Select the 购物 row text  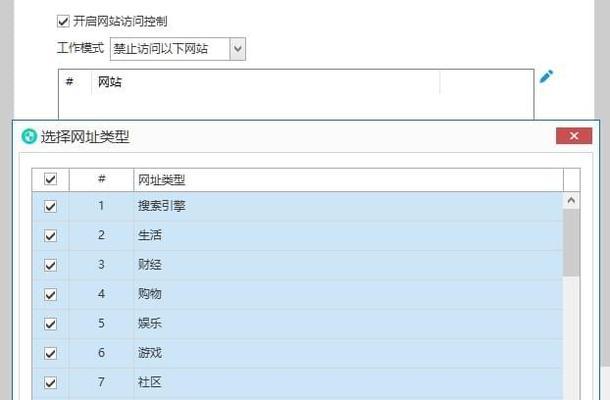(149, 294)
